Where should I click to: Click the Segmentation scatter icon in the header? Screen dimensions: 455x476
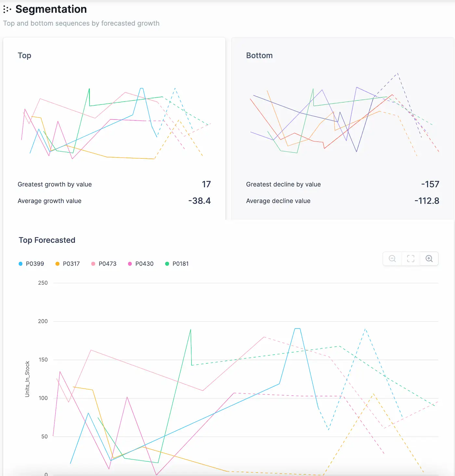[6, 9]
